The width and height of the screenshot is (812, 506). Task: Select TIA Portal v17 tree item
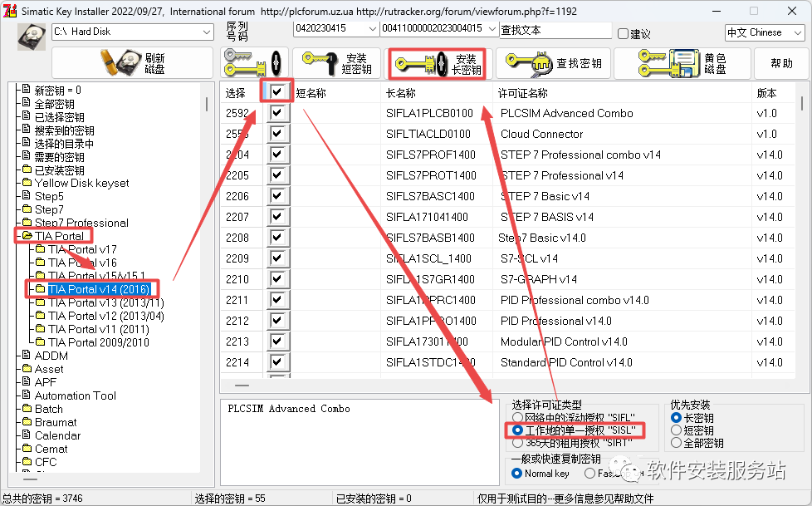(x=82, y=249)
